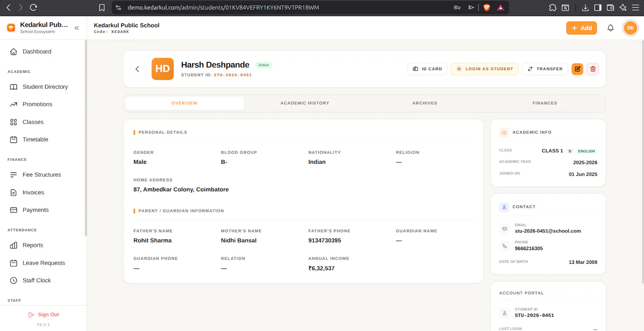
Task: Open browser hamburger menu
Action: click(x=636, y=7)
